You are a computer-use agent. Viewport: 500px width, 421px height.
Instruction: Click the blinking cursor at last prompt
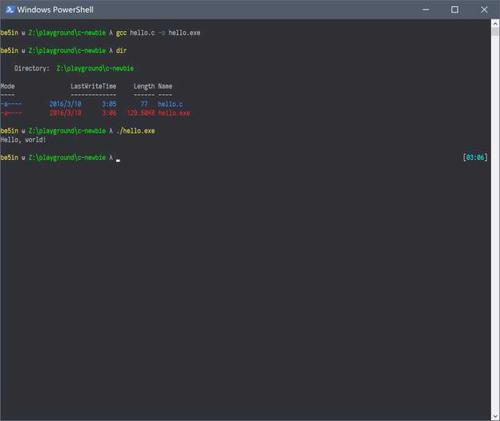(x=118, y=160)
